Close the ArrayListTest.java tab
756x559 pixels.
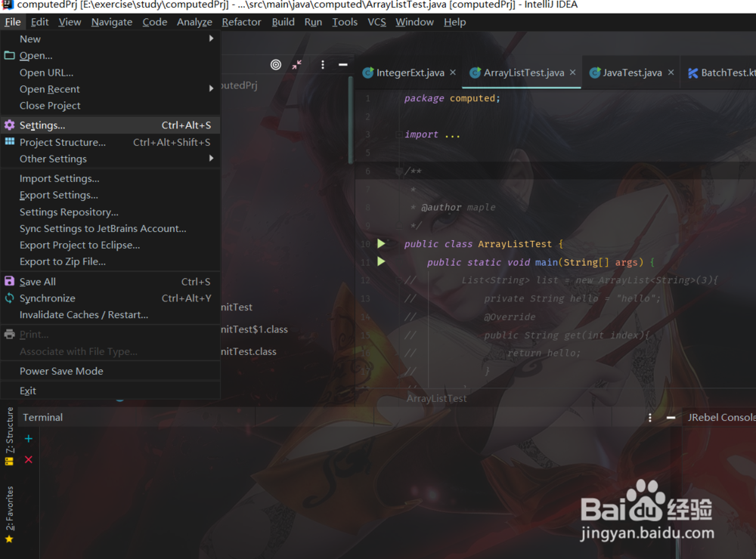click(x=573, y=73)
